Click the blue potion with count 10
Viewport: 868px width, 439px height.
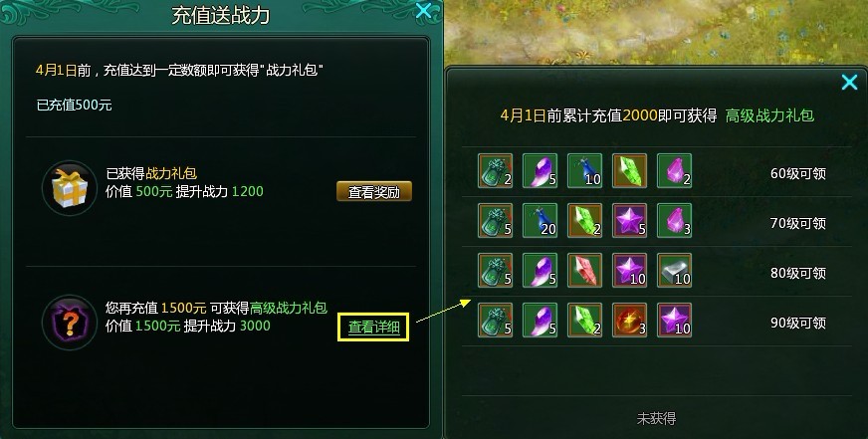585,171
